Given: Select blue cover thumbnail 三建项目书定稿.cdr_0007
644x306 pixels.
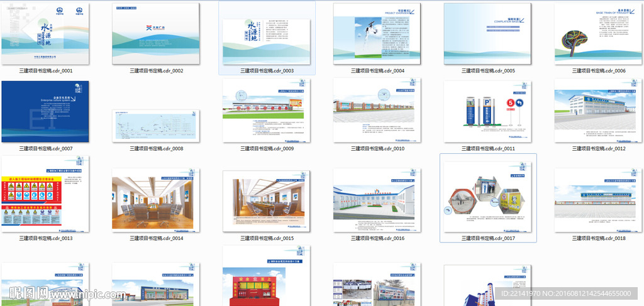Looking at the screenshot, I should pos(45,111).
